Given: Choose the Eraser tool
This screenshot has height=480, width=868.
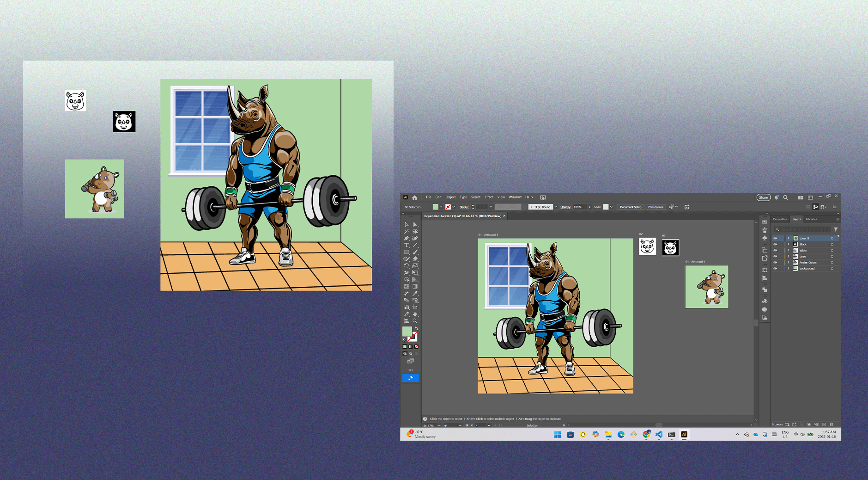Looking at the screenshot, I should (415, 259).
